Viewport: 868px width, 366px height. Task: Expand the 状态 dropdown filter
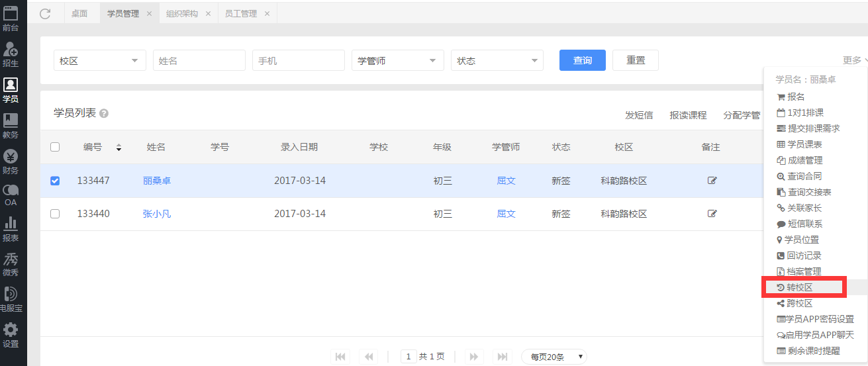click(x=497, y=60)
